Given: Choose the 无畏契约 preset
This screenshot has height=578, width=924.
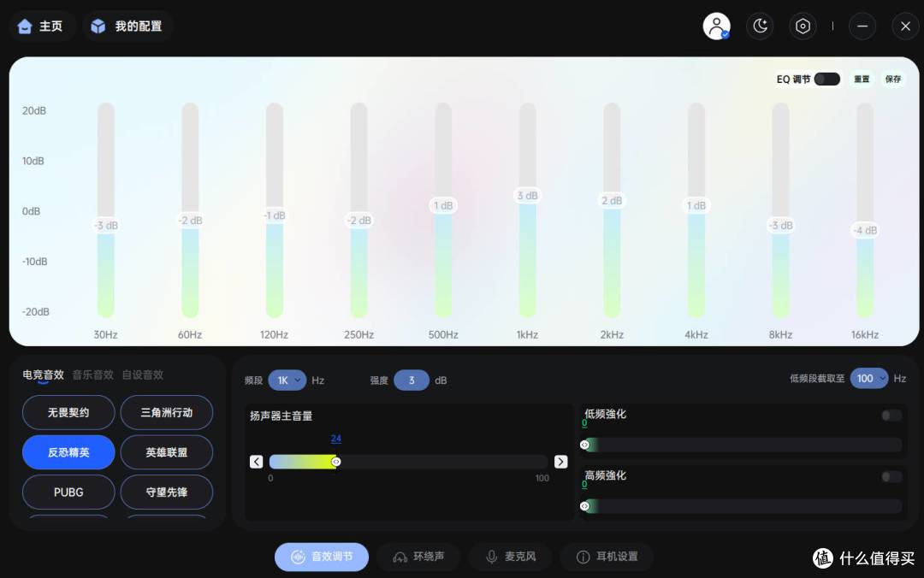Looking at the screenshot, I should (x=68, y=412).
